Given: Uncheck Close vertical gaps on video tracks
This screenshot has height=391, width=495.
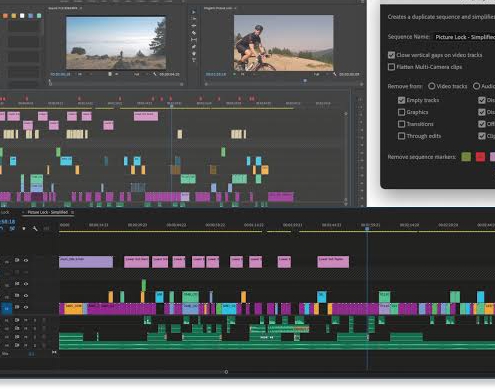Looking at the screenshot, I should (391, 55).
